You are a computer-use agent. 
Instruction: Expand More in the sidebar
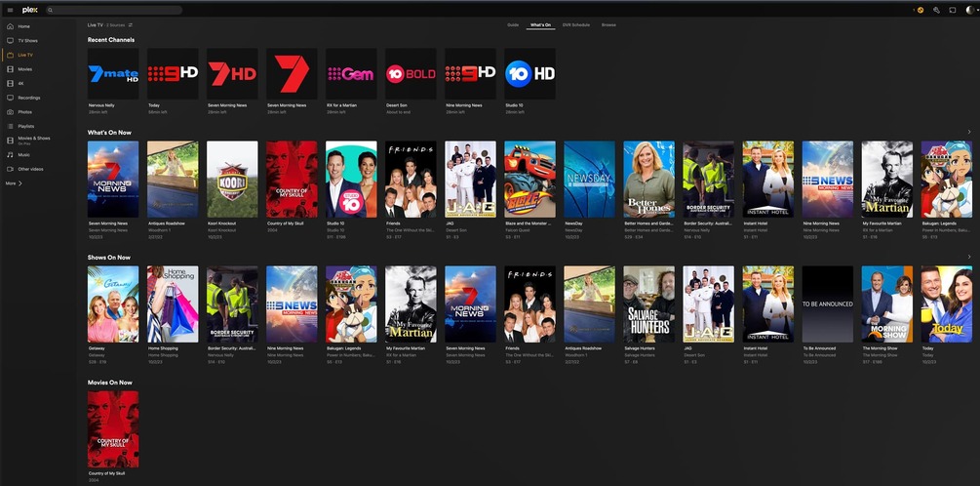(x=14, y=183)
